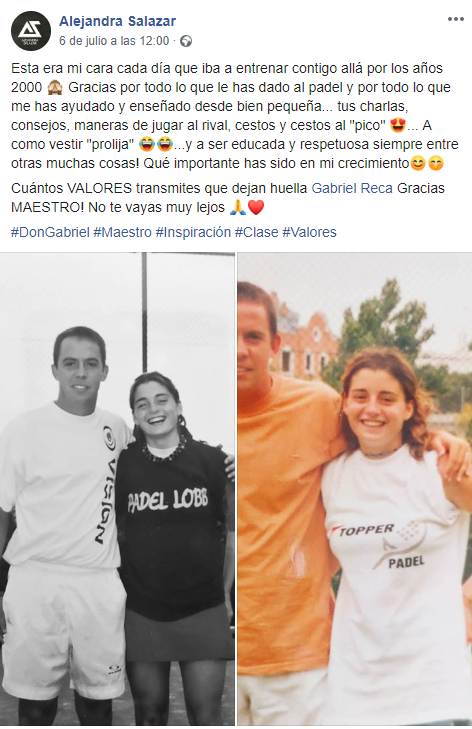Image resolution: width=472 pixels, height=729 pixels.
Task: Open the post timestamp 6 de julio
Action: (114, 41)
